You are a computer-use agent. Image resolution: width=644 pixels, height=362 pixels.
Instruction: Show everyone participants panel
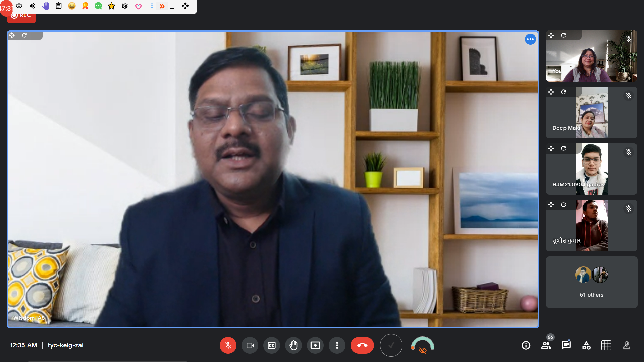click(x=546, y=345)
